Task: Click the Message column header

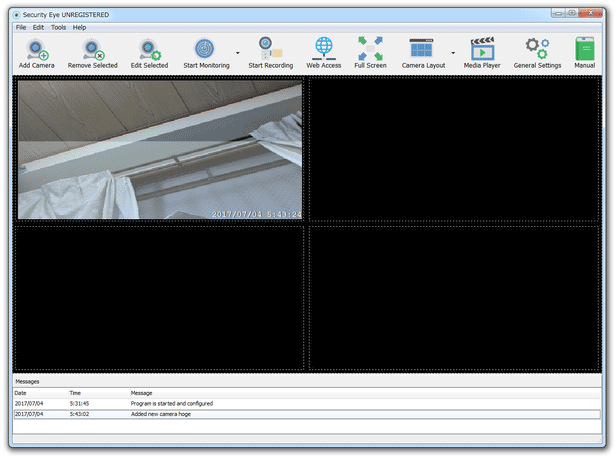Action: click(x=365, y=393)
